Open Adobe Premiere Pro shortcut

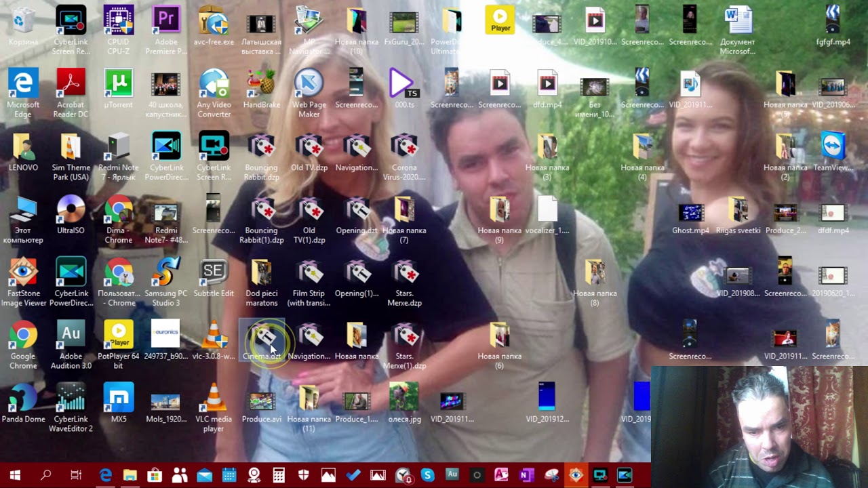tap(166, 29)
